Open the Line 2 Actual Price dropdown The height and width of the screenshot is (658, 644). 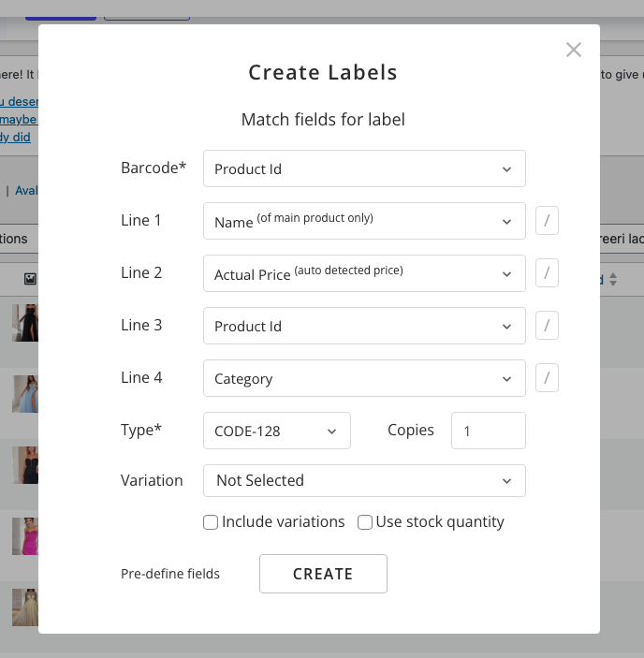[364, 273]
